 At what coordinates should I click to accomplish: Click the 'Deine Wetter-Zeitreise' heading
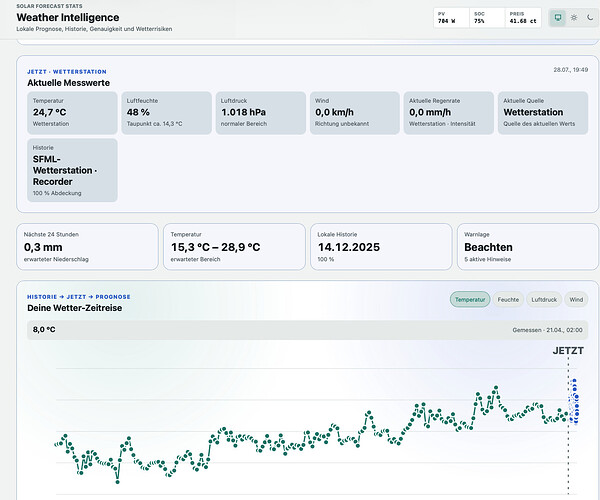tap(75, 308)
